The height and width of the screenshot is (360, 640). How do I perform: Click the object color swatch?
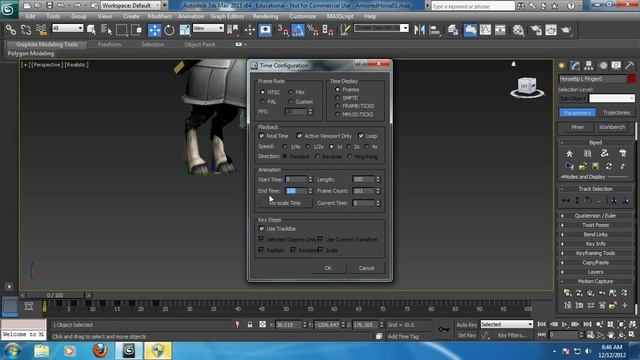(x=631, y=79)
